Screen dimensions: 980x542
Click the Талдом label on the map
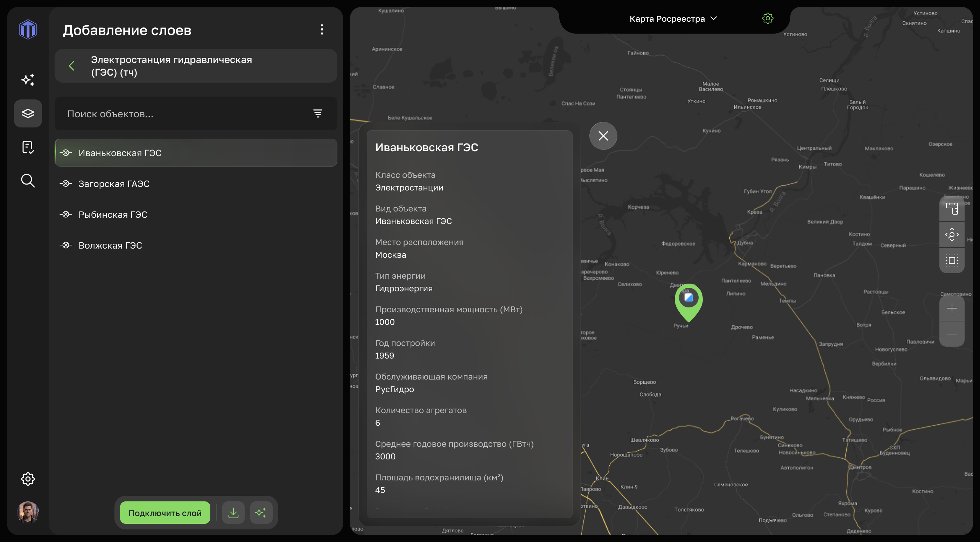(862, 244)
